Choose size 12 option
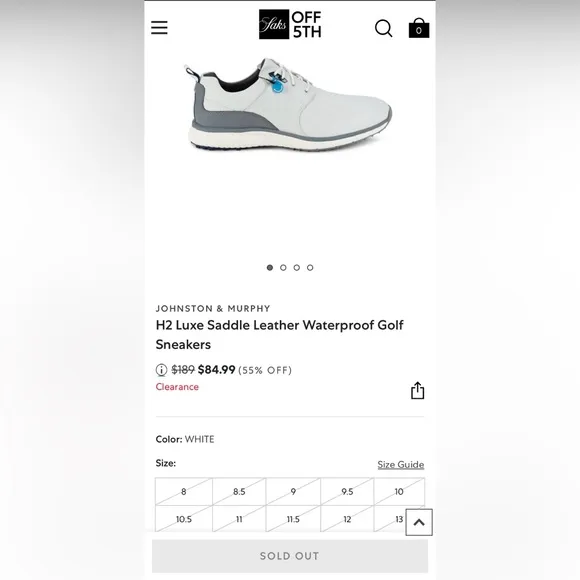The height and width of the screenshot is (580, 580). point(347,519)
